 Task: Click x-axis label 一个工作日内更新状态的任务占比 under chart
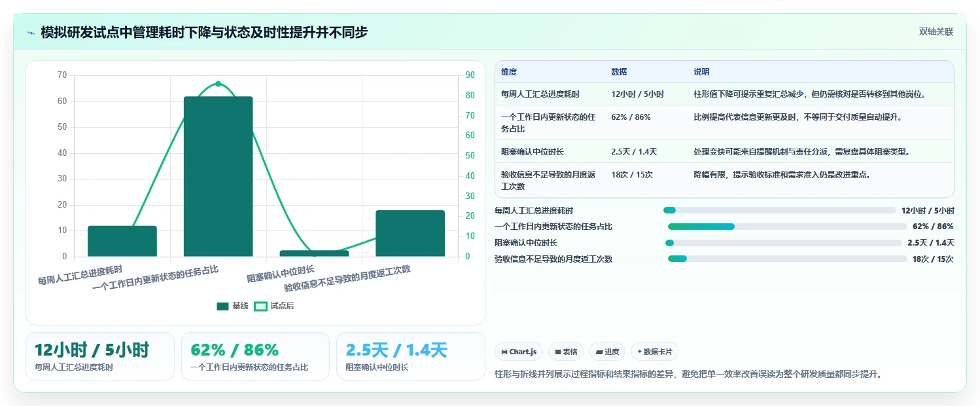(156, 278)
